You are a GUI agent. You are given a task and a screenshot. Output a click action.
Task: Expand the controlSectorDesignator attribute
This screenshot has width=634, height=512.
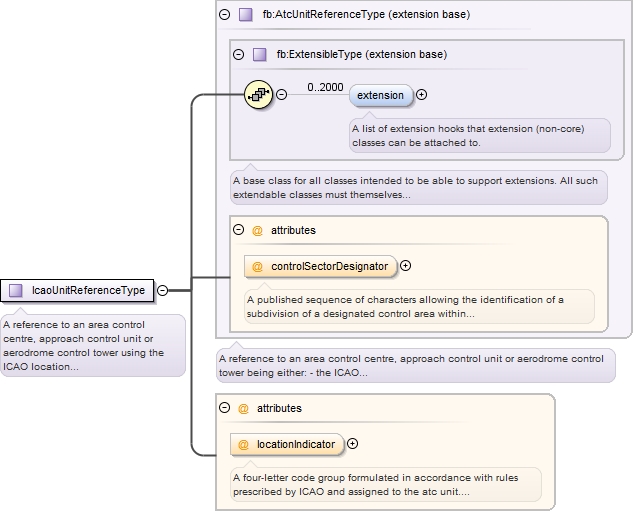tap(405, 266)
